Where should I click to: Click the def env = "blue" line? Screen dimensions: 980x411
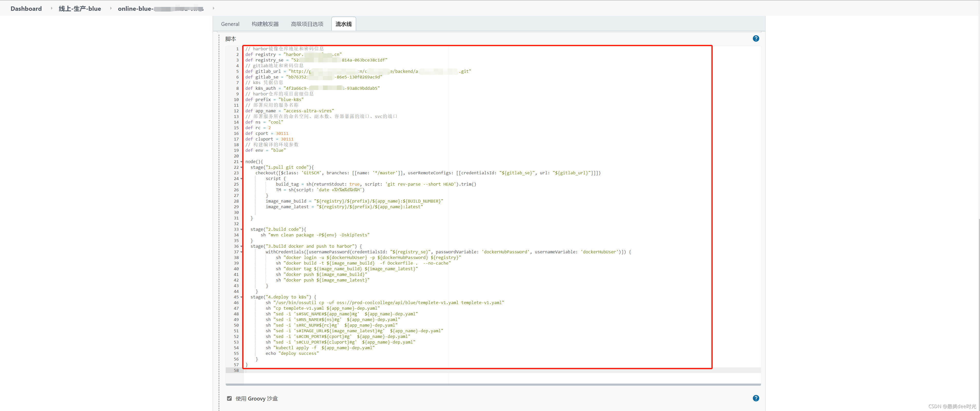266,150
